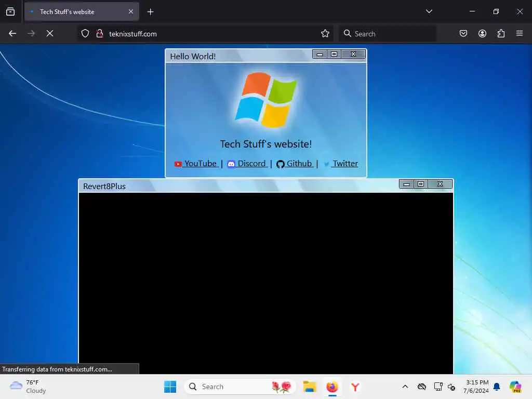Click the Hello World! title text
Image resolution: width=532 pixels, height=399 pixels.
193,56
